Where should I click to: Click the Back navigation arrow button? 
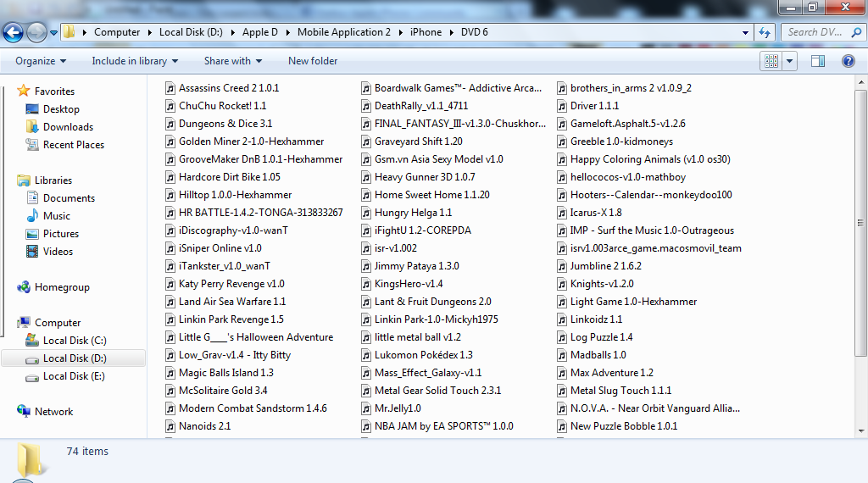pos(14,33)
